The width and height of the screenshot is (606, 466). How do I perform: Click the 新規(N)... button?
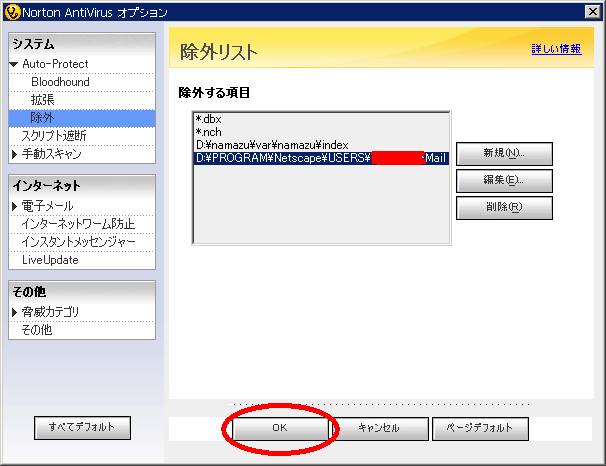coord(504,154)
